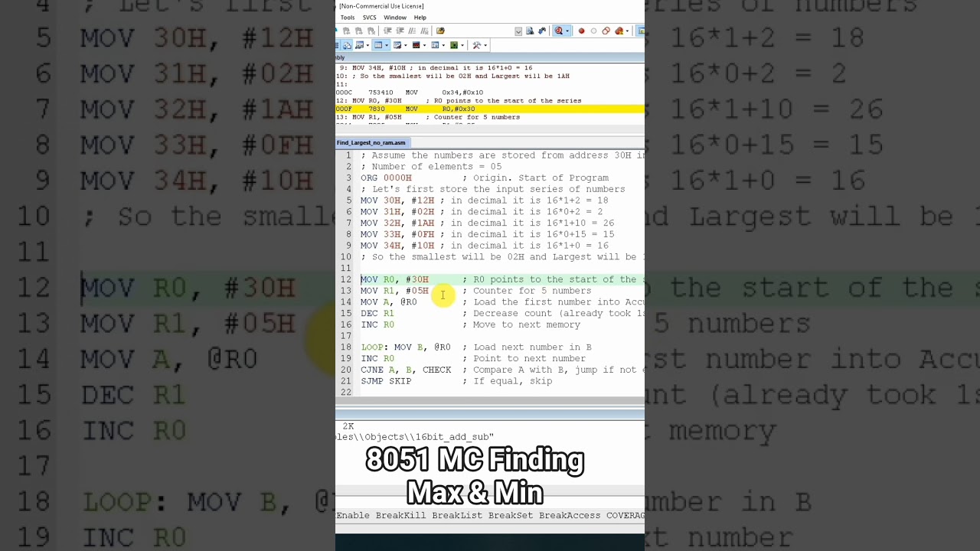Image resolution: width=980 pixels, height=551 pixels.
Task: Open the Toolbox tools icon
Action: click(477, 45)
